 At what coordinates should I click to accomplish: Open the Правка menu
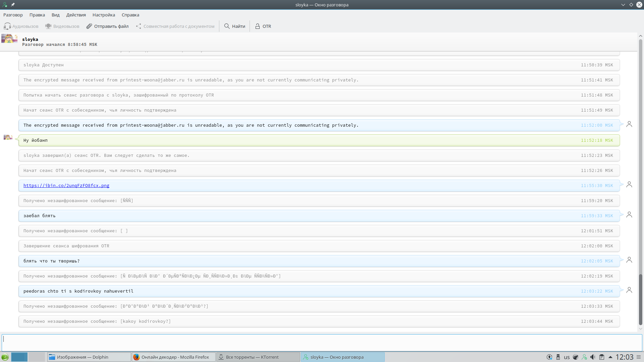[x=37, y=15]
